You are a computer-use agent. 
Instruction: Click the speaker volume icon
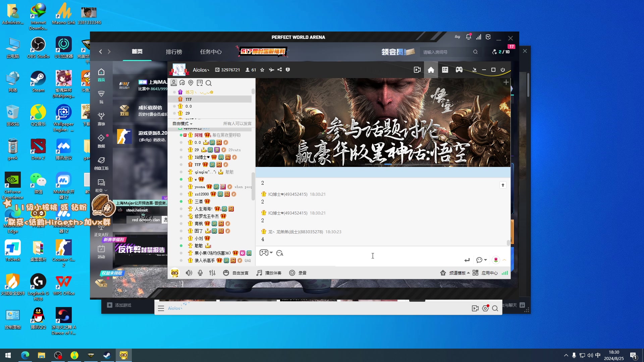(189, 273)
